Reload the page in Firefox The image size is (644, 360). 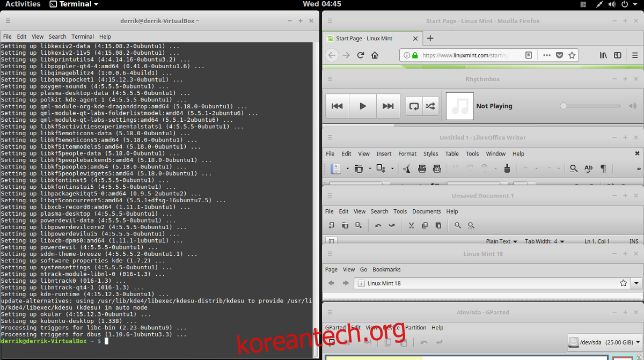coord(361,55)
